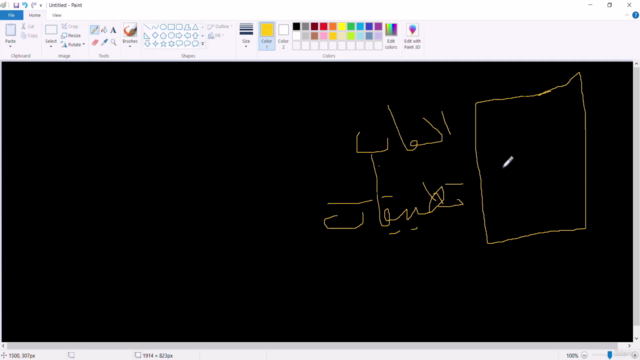Image resolution: width=640 pixels, height=360 pixels.
Task: Choose the Pentagon shape
Action: click(163, 36)
